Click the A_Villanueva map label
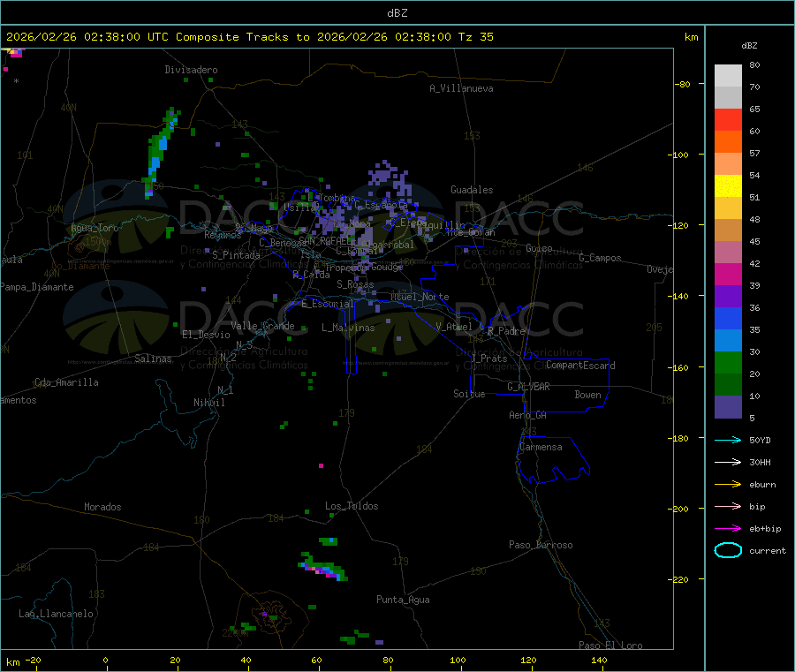Viewport: 795px width, 672px height. [461, 88]
